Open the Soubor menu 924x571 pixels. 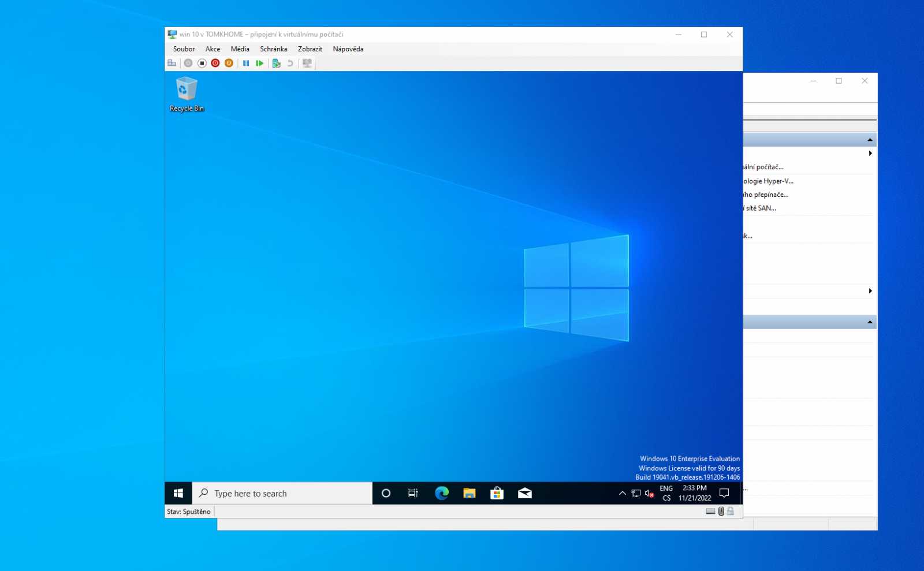184,49
